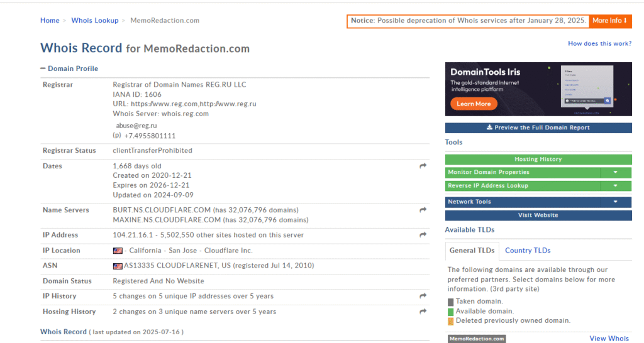
Task: Open the View Whois link
Action: tap(609, 339)
